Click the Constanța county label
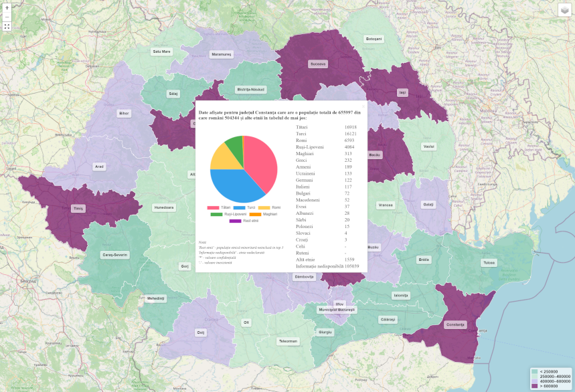Screen dimensions: 575x392 tap(455, 324)
